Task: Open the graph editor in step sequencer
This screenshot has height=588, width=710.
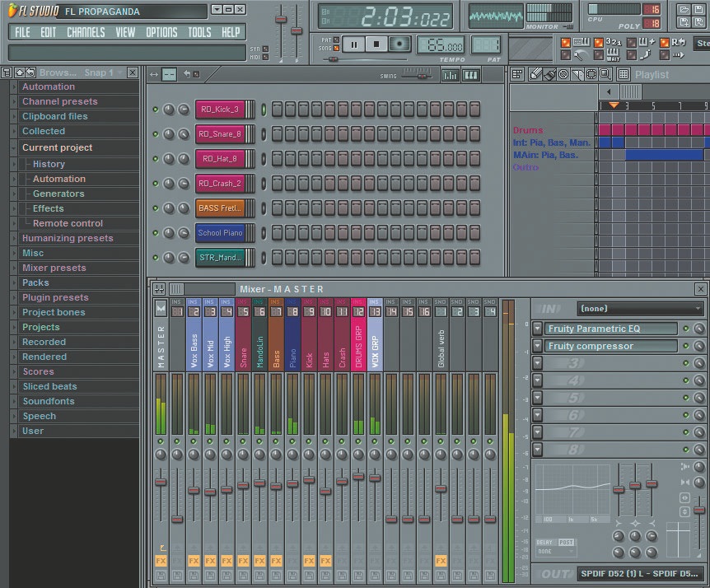Action: point(450,75)
